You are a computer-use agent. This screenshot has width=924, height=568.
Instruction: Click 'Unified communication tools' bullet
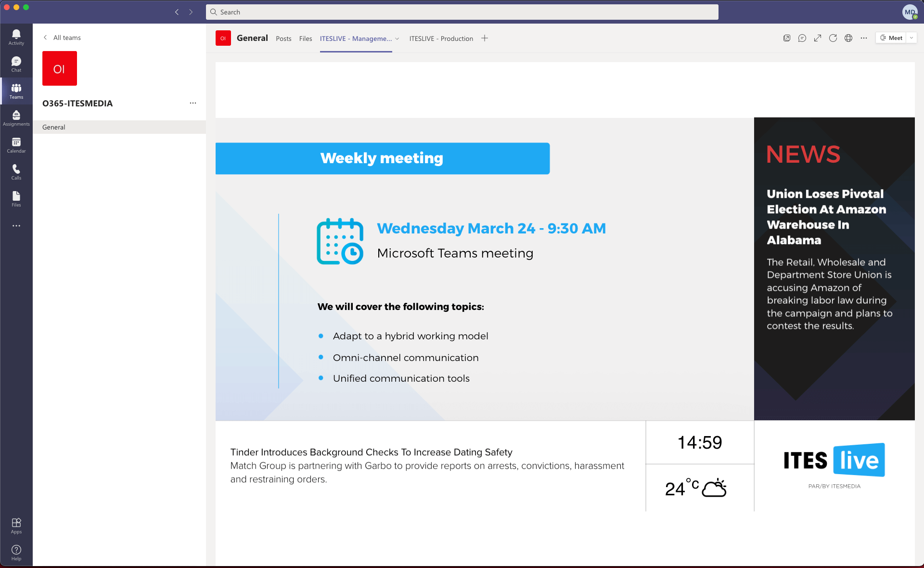click(x=401, y=378)
